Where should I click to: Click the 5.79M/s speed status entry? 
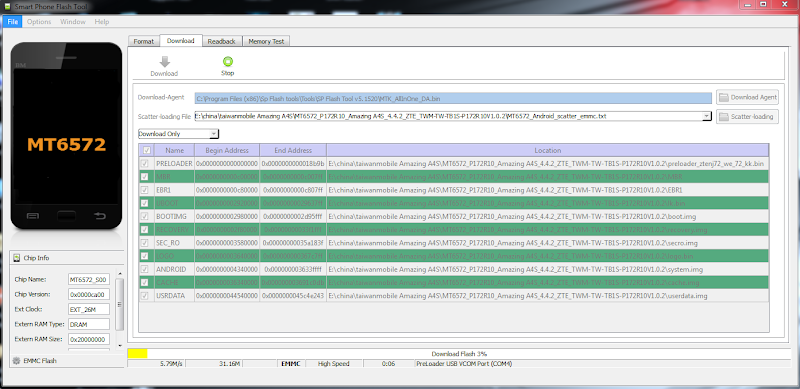pyautogui.click(x=171, y=364)
